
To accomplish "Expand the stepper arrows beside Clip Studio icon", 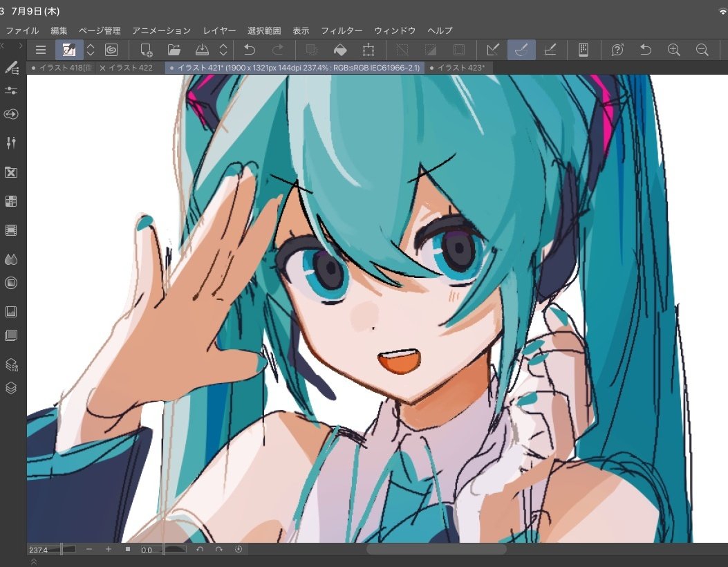I will pyautogui.click(x=91, y=50).
